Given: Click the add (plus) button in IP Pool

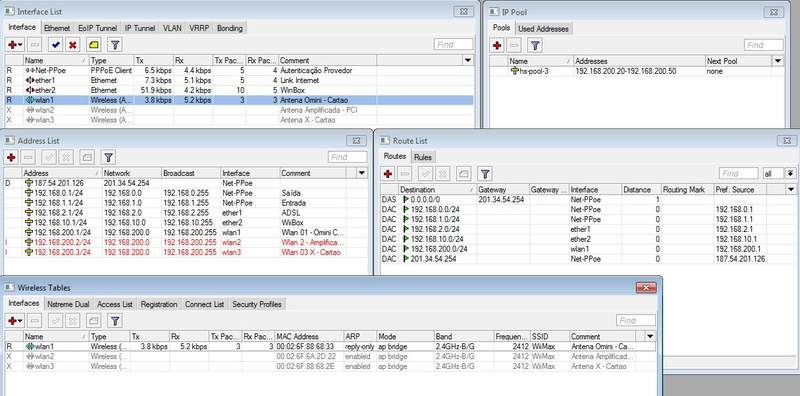Looking at the screenshot, I should tap(497, 45).
